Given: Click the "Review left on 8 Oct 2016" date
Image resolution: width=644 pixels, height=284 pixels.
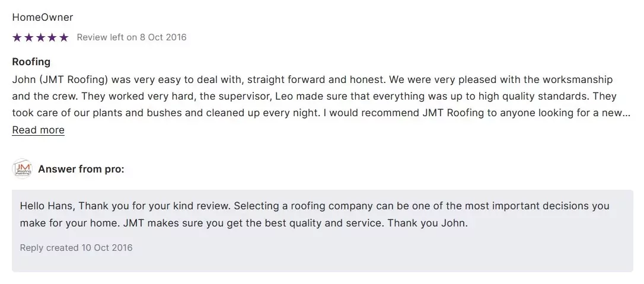Looking at the screenshot, I should [x=132, y=37].
